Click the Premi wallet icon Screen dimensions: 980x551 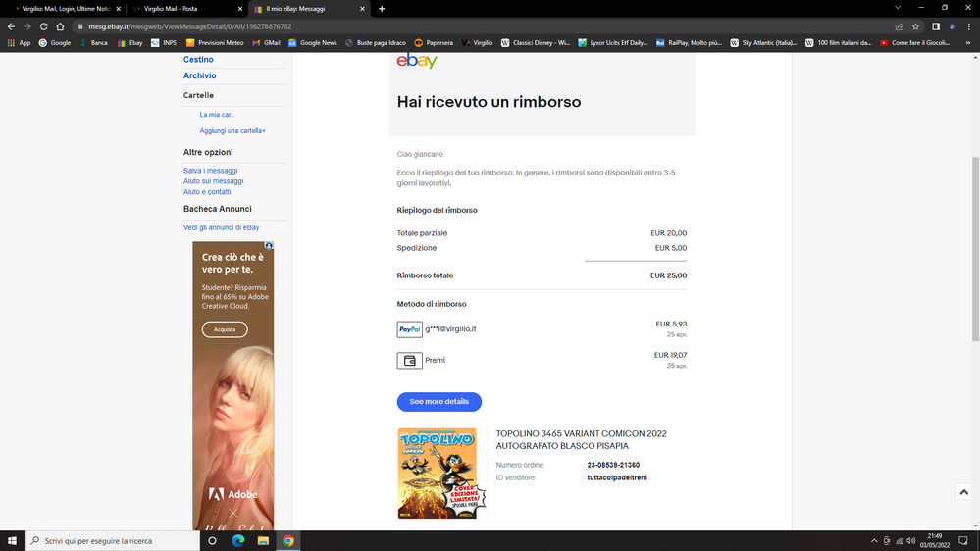click(x=409, y=361)
